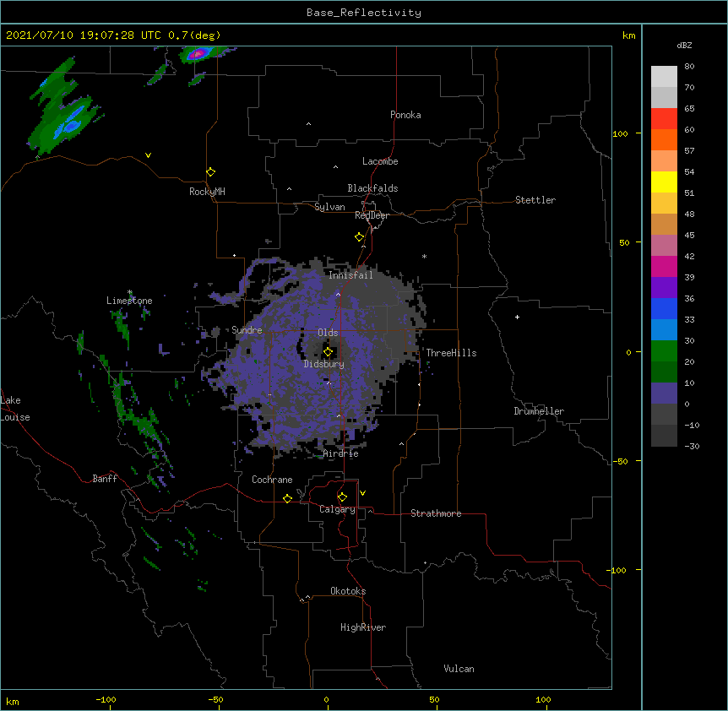Screen dimensions: 728x711
Task: Click the Sylvan label
Action: (329, 207)
